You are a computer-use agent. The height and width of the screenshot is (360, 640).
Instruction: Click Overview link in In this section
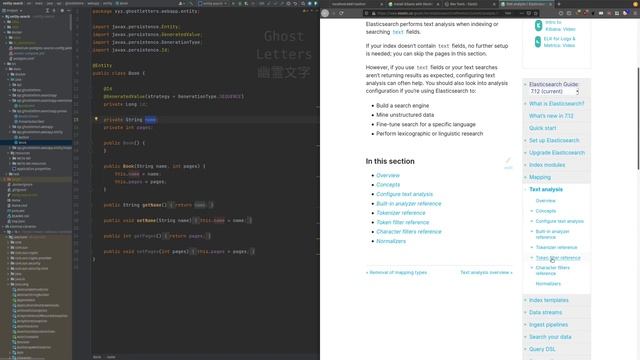[388, 176]
